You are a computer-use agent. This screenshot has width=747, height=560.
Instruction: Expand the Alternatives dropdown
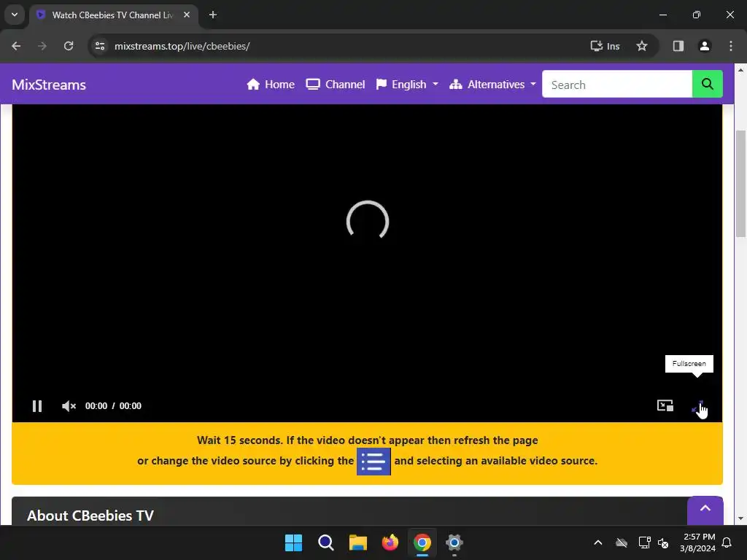pyautogui.click(x=492, y=85)
